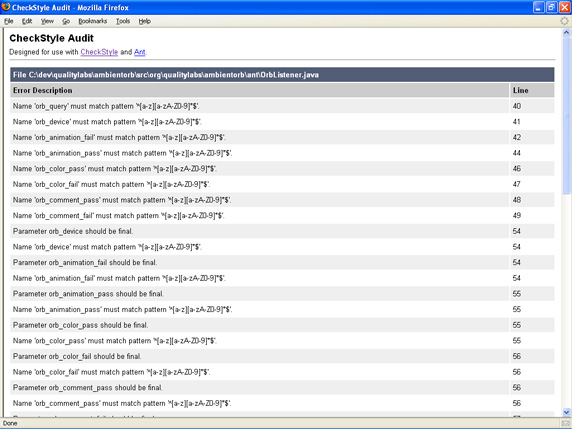Open the Help menu
Image resolution: width=572 pixels, height=429 pixels.
click(x=144, y=21)
